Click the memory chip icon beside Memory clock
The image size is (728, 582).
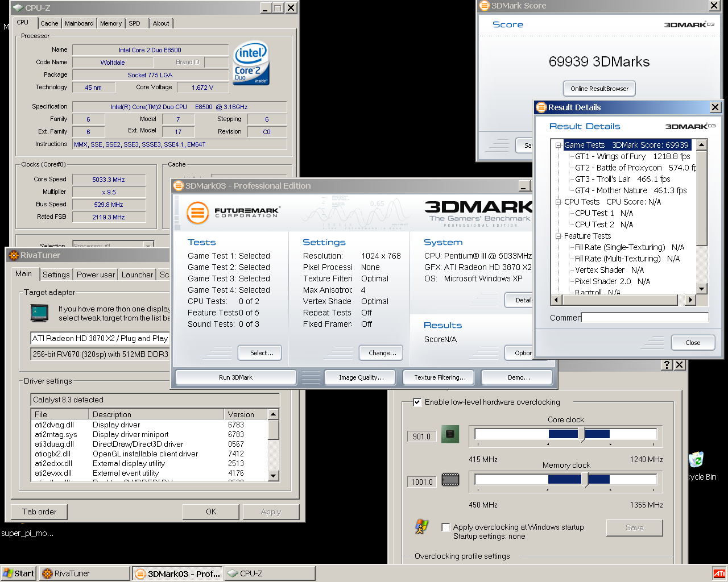click(450, 480)
